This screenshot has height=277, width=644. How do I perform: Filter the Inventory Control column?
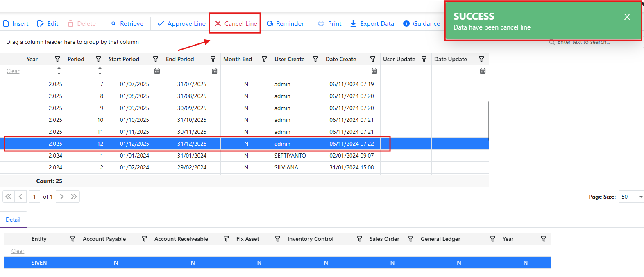(359, 239)
